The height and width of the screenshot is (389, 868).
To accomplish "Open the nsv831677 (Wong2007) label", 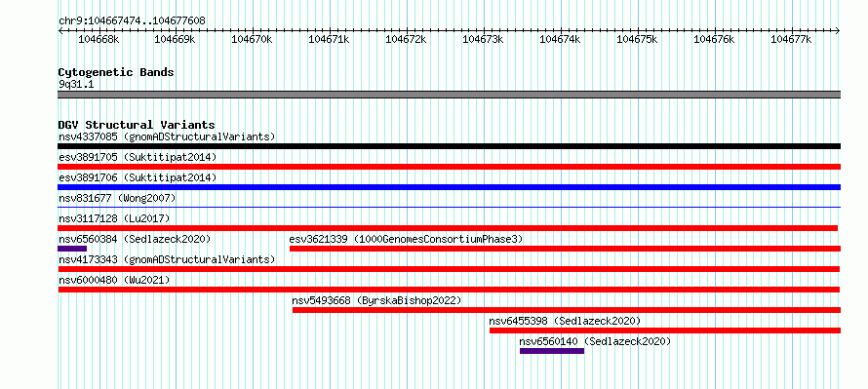I will (117, 198).
